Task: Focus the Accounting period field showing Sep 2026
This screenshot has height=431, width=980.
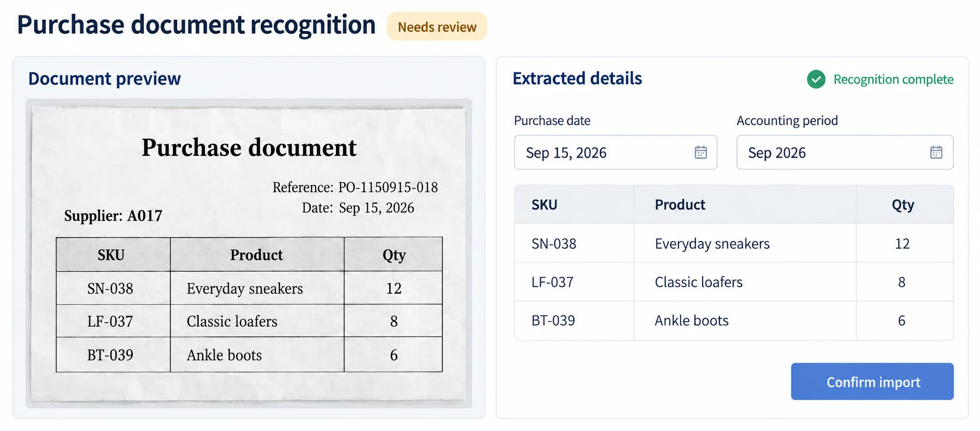Action: pyautogui.click(x=845, y=152)
